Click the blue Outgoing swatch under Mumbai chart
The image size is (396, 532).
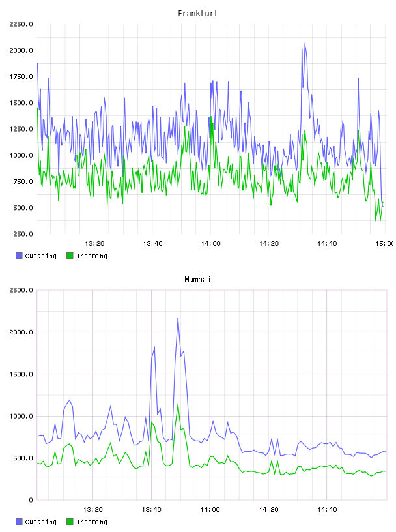[x=19, y=522]
